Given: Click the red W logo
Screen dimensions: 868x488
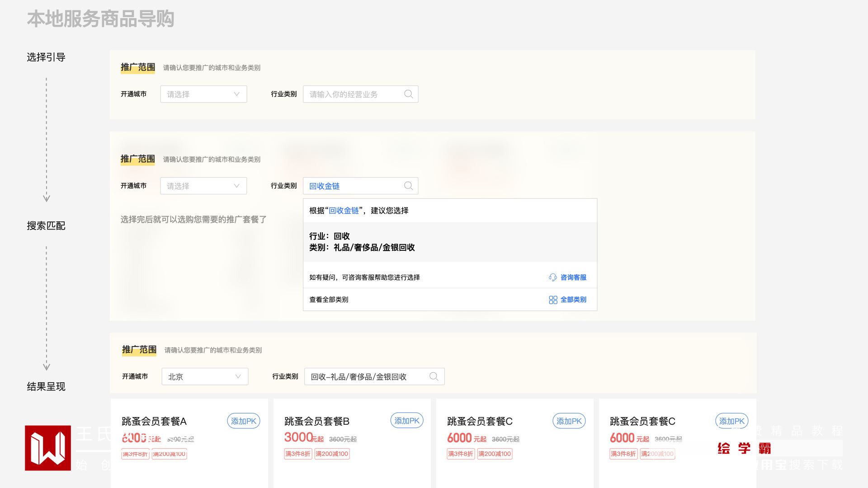Looking at the screenshot, I should tap(48, 448).
